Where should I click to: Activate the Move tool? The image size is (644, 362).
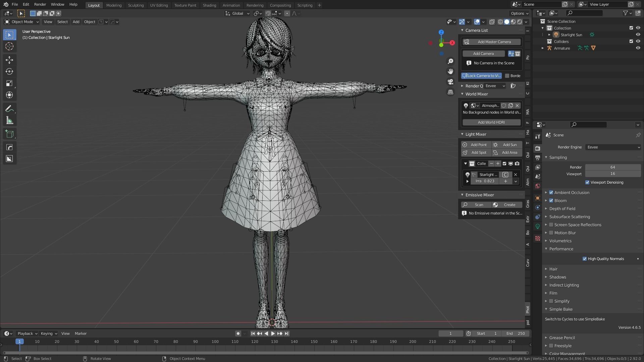coord(9,60)
